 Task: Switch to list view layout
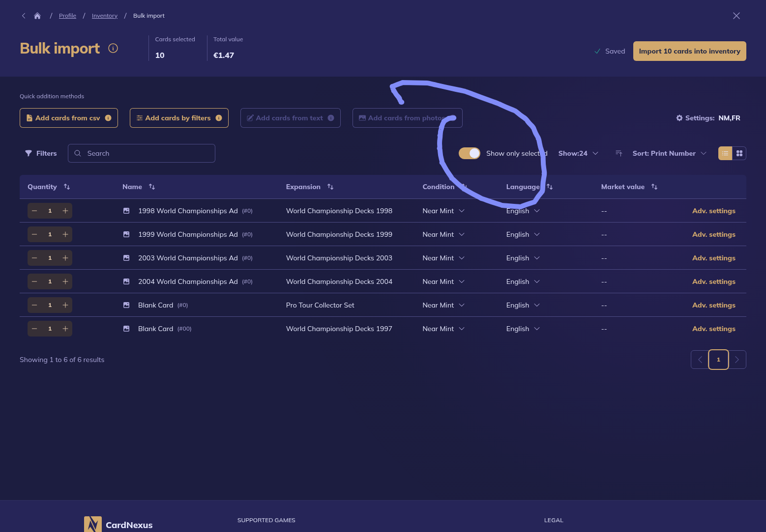pos(725,153)
